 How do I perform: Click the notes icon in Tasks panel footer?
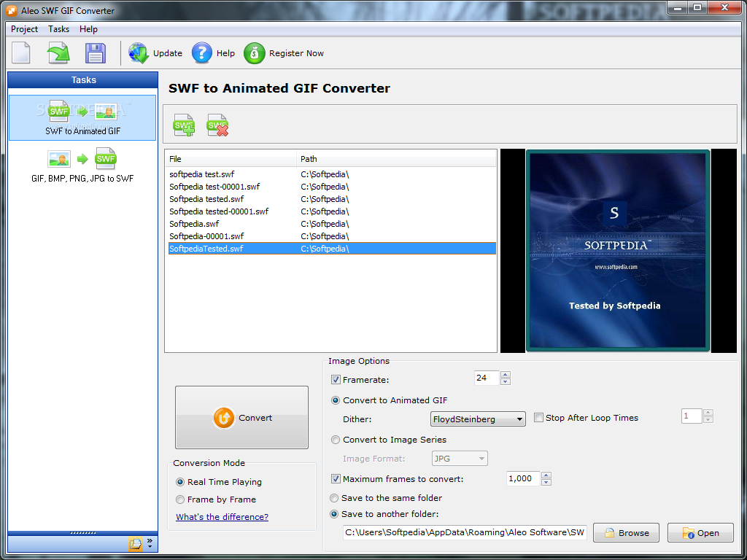point(135,543)
